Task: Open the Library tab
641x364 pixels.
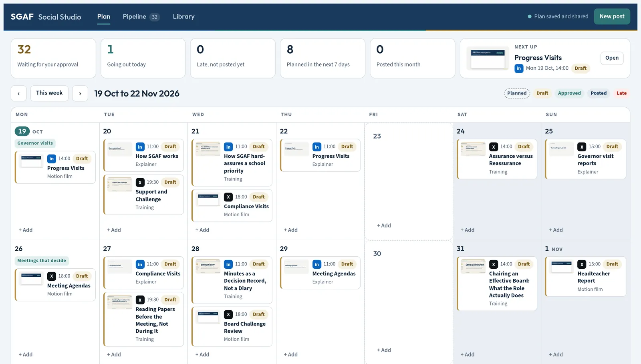Action: [x=183, y=17]
